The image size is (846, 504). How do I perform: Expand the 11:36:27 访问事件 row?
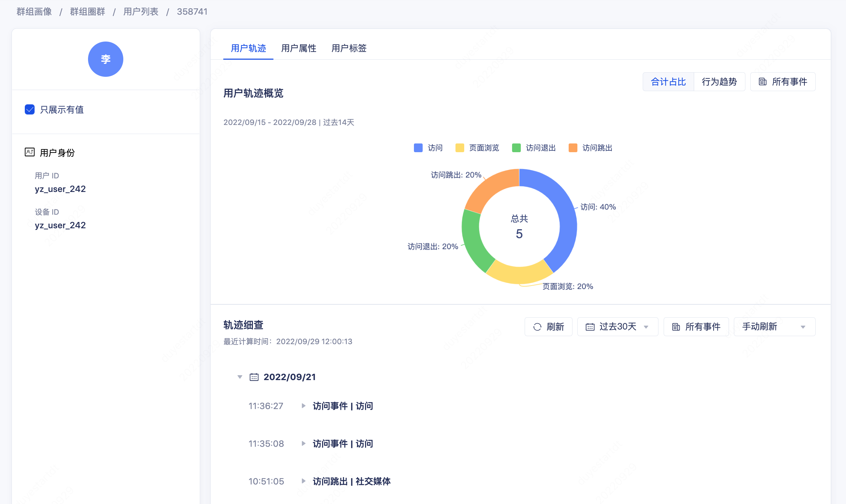[x=304, y=406]
